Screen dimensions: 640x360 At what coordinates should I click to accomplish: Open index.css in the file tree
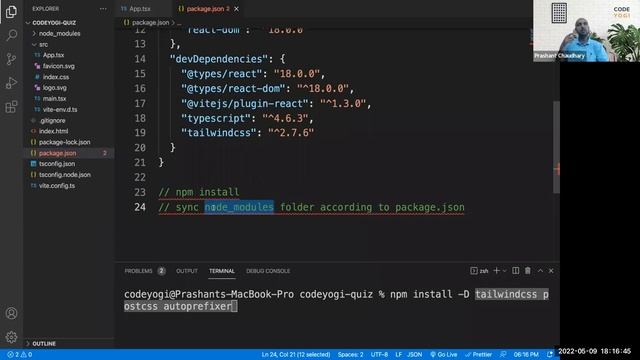tap(56, 77)
